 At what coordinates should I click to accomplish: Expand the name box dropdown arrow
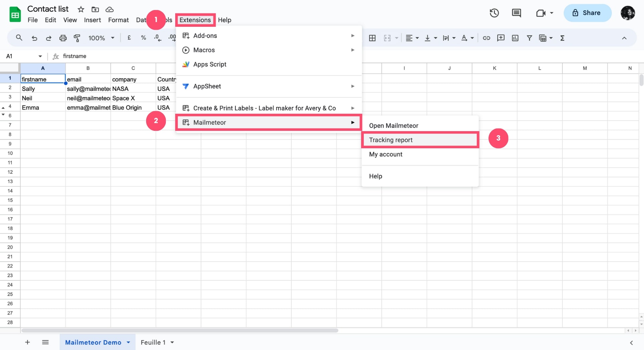coord(40,56)
